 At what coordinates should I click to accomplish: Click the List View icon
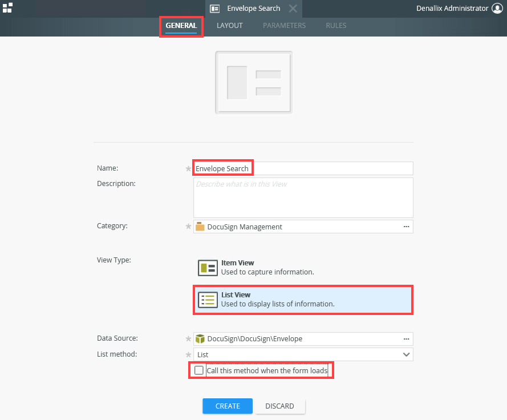click(208, 300)
